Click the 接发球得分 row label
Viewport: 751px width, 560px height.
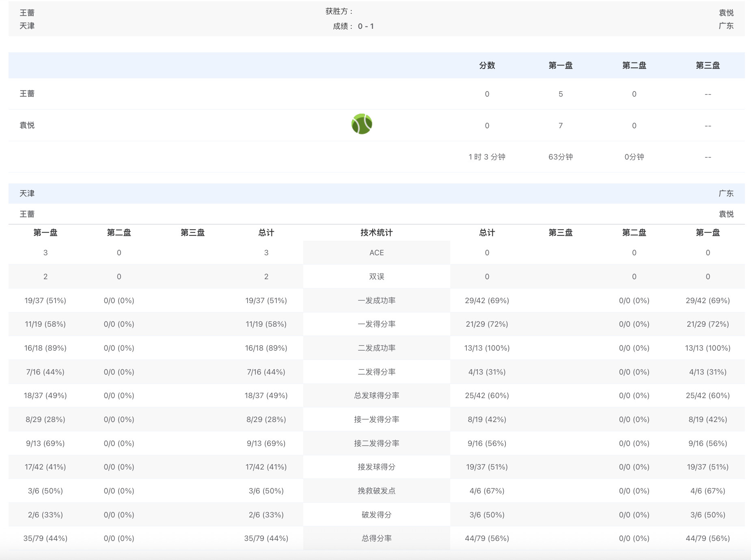tap(376, 467)
